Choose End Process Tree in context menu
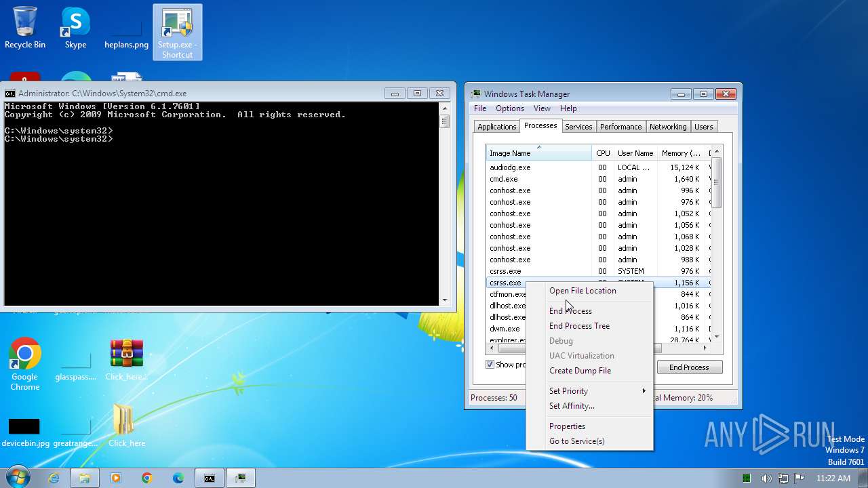The image size is (868, 488). (x=589, y=326)
